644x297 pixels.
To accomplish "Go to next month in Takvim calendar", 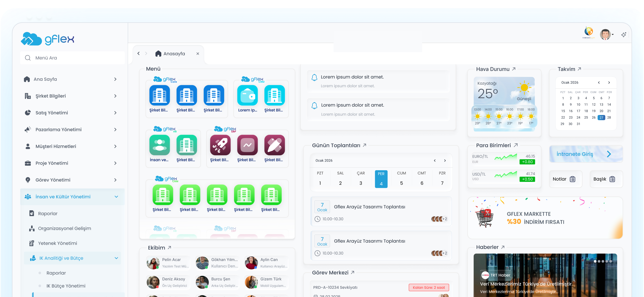I will click(609, 82).
